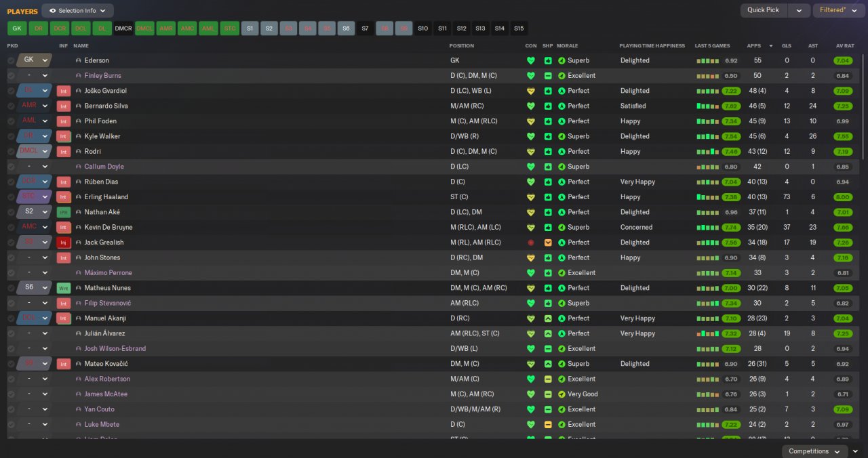Select the STC position slot
This screenshot has width=868, height=458.
click(x=230, y=28)
